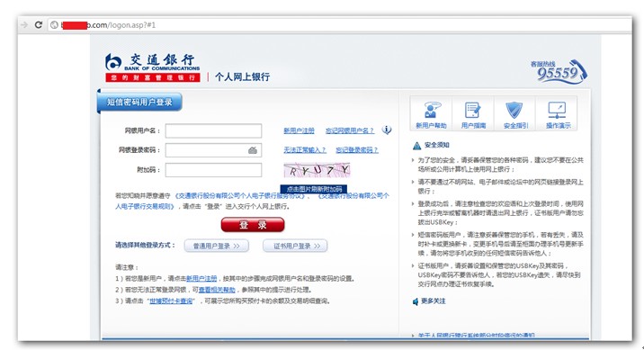Image resolution: width=644 pixels, height=350 pixels.
Task: Switch to 证书用户登录 certificate login
Action: tap(295, 246)
